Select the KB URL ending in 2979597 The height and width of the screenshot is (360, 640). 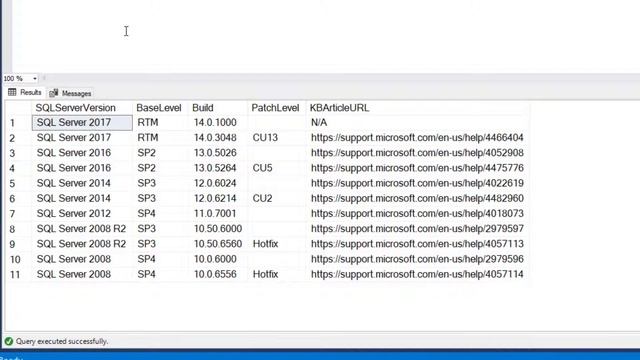click(418, 229)
